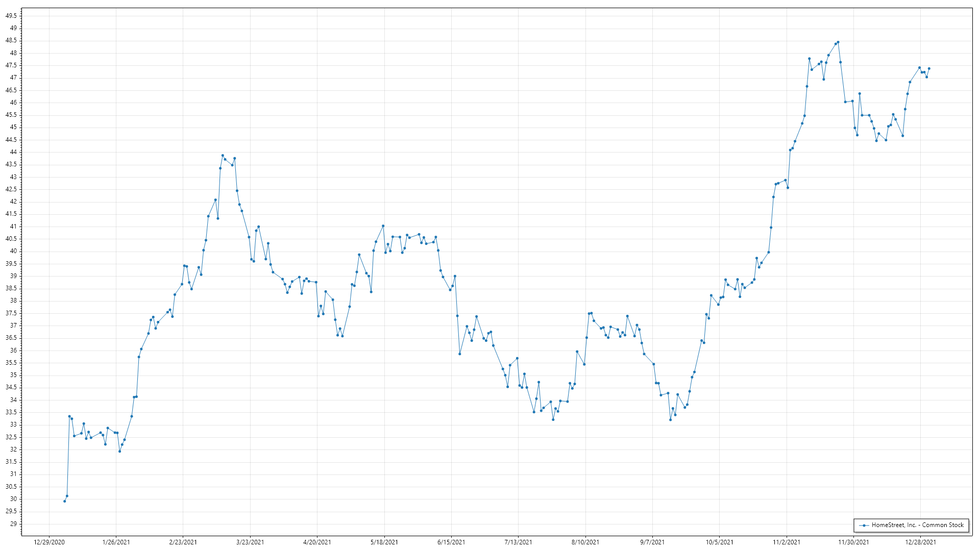980x551 pixels.
Task: Click the 12/29/2020 x-axis date label
Action: (x=49, y=542)
